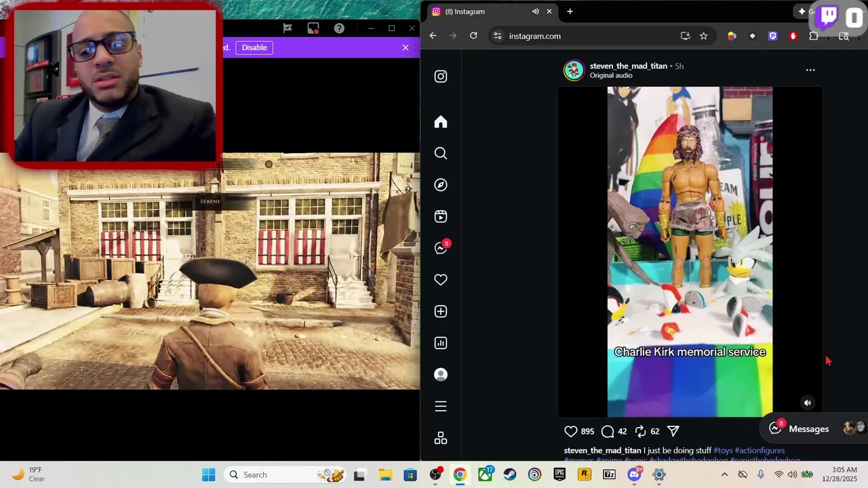Open 19°F Clear weather widget
The width and height of the screenshot is (868, 488).
pyautogui.click(x=28, y=474)
